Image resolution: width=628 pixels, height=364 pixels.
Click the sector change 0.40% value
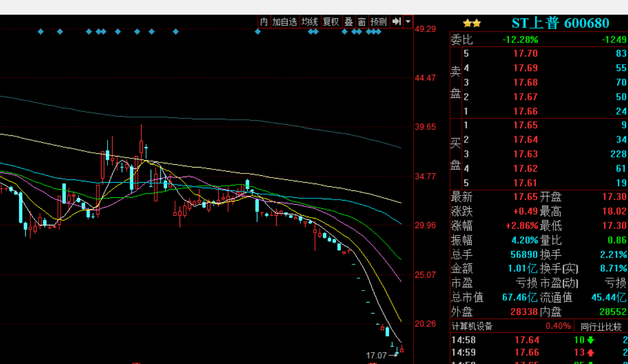558,326
